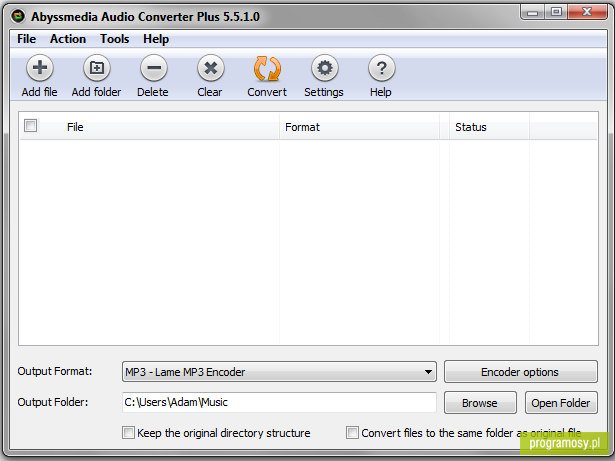Image resolution: width=615 pixels, height=461 pixels.
Task: Toggle the select-all checkbox in File header
Action: [31, 126]
